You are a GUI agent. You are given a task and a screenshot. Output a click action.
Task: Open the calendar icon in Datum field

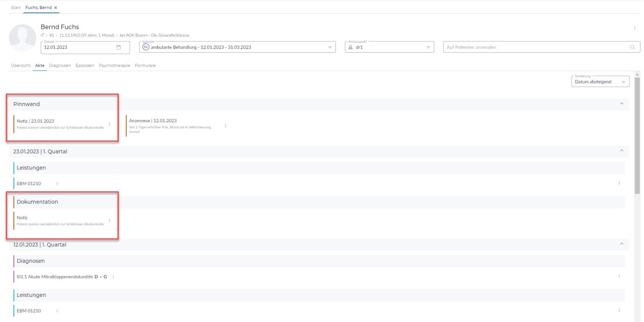(x=118, y=47)
